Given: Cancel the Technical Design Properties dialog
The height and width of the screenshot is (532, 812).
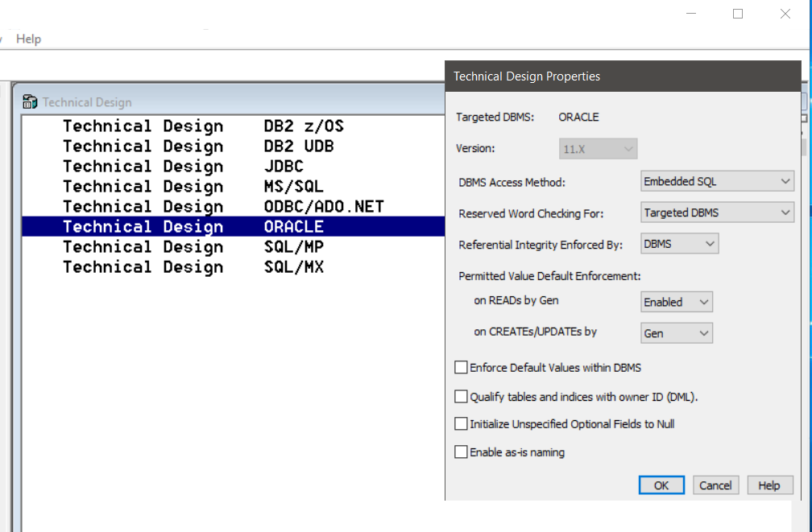Looking at the screenshot, I should 715,485.
